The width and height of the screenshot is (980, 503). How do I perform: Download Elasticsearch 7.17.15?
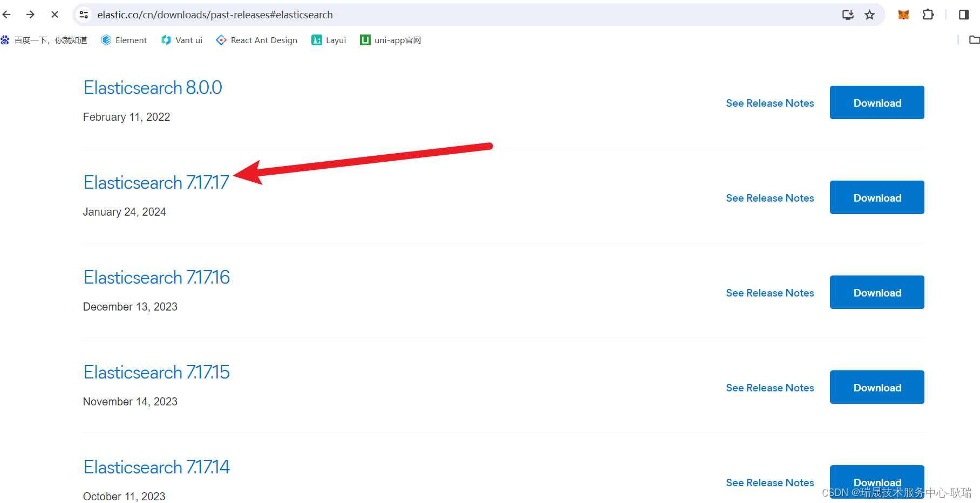pos(877,387)
